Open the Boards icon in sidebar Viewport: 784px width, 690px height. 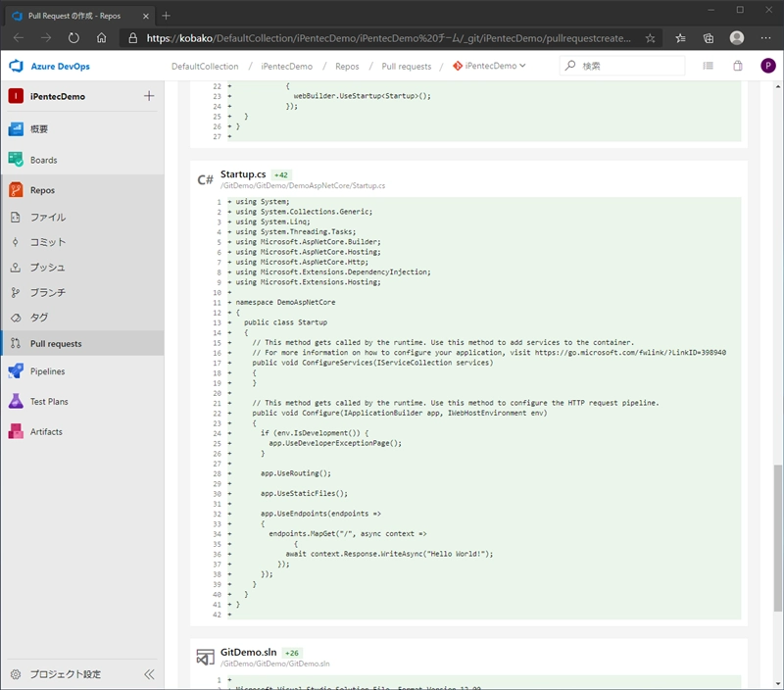[x=16, y=160]
